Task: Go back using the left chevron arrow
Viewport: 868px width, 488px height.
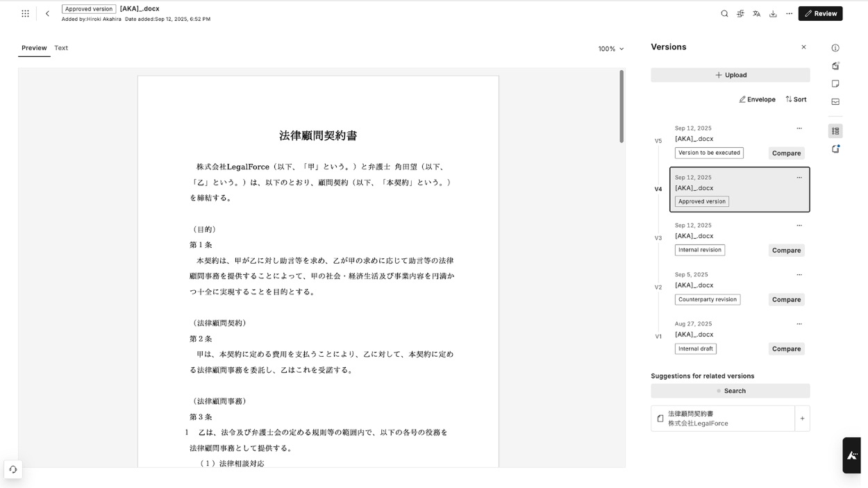Action: pyautogui.click(x=47, y=13)
